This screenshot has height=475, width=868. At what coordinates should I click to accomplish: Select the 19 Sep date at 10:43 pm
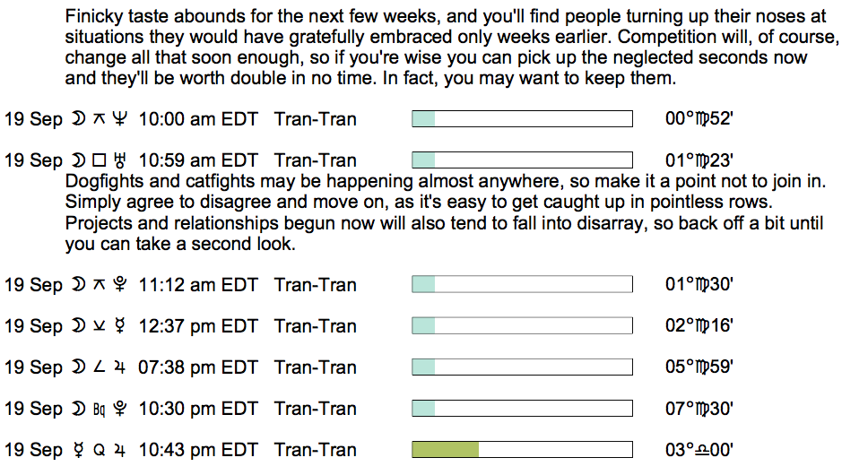(33, 450)
